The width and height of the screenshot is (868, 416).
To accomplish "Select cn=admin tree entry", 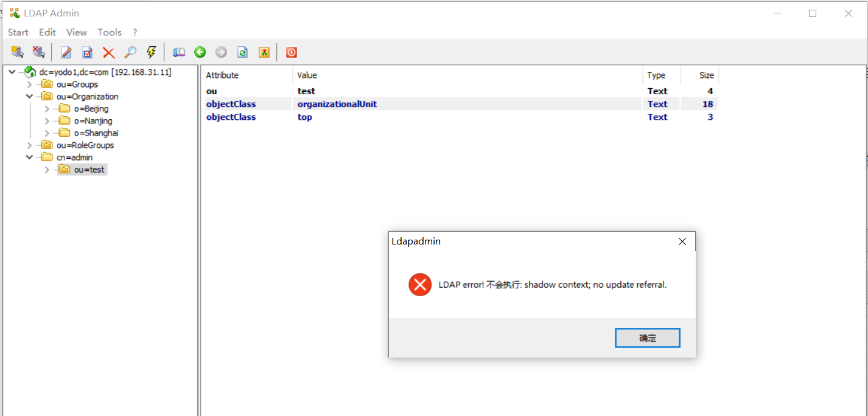I will click(x=75, y=158).
